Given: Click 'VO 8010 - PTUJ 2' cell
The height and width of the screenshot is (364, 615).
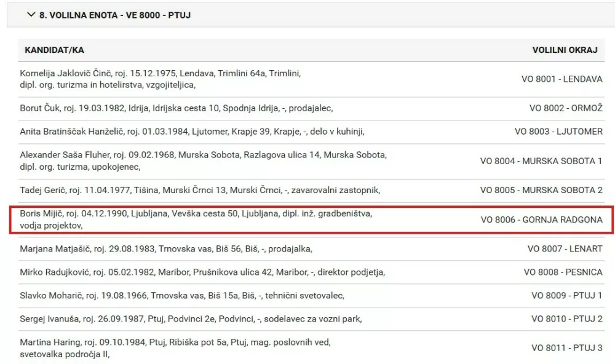Looking at the screenshot, I should [567, 319].
